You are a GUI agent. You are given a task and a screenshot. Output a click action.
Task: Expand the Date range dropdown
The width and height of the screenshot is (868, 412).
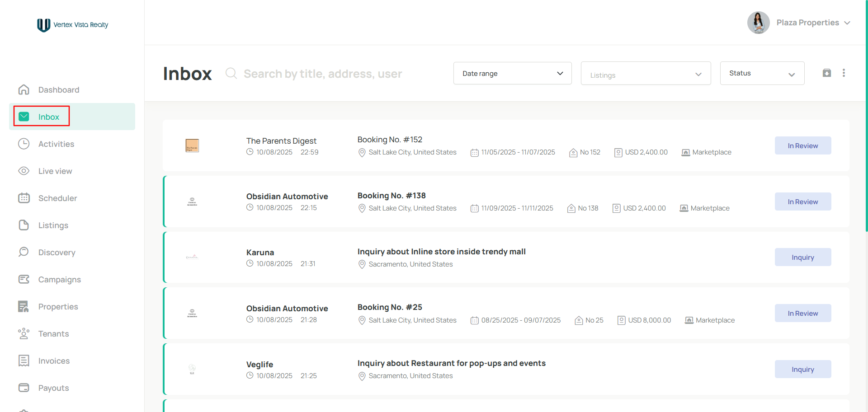tap(512, 73)
